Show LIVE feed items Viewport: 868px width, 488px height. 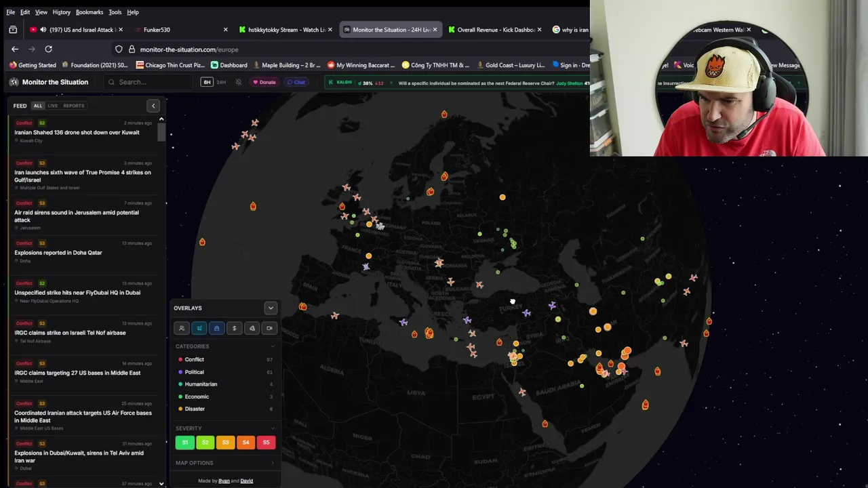52,106
